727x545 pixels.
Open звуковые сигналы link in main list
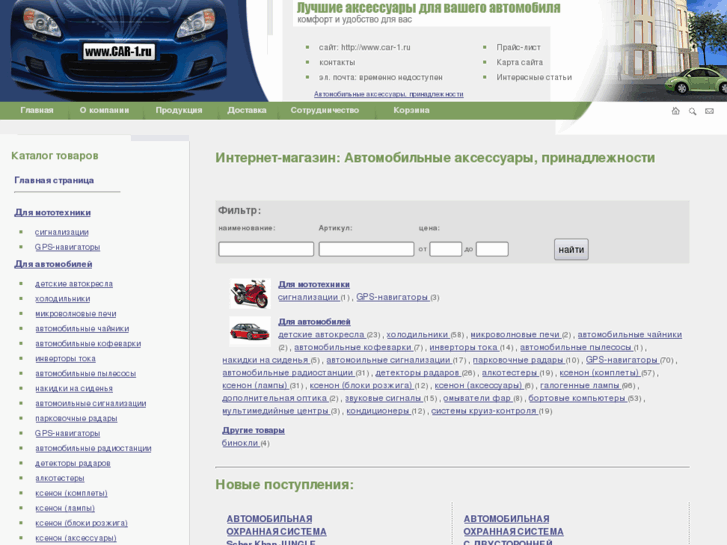tap(383, 398)
